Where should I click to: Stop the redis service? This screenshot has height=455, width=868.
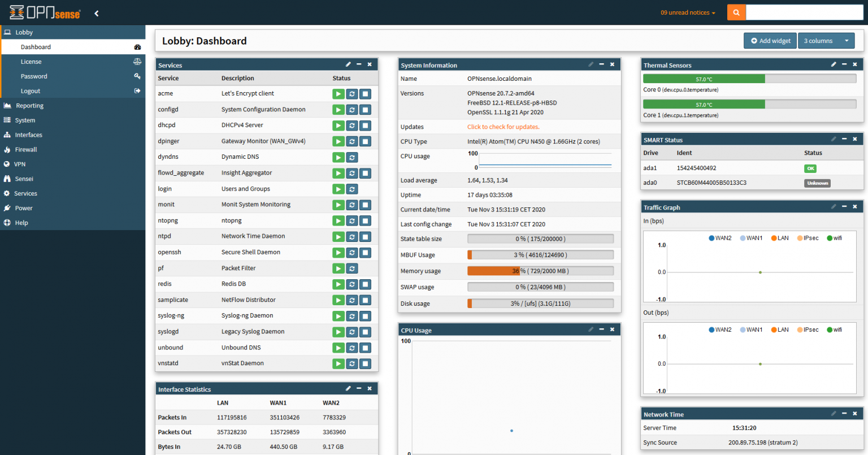coord(366,284)
